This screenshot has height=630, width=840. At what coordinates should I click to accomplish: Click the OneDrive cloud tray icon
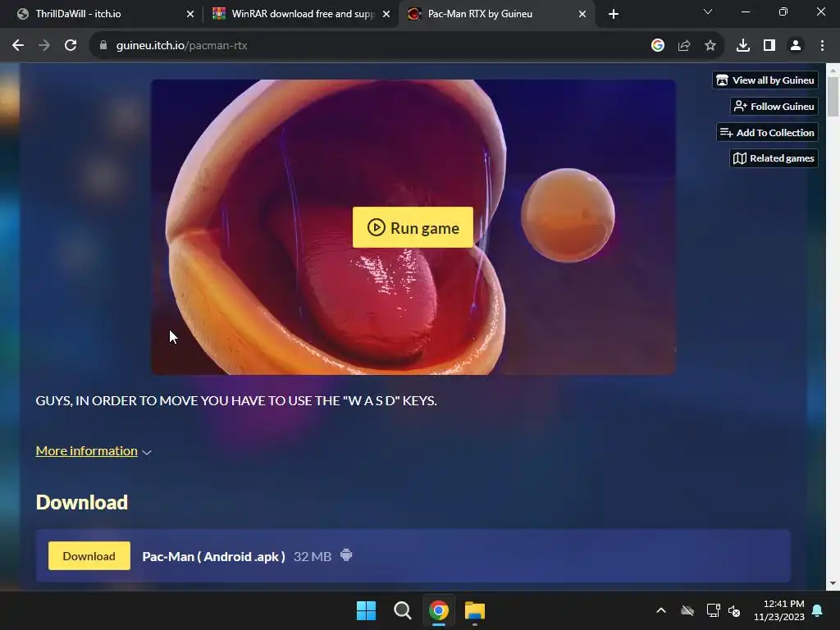[687, 610]
